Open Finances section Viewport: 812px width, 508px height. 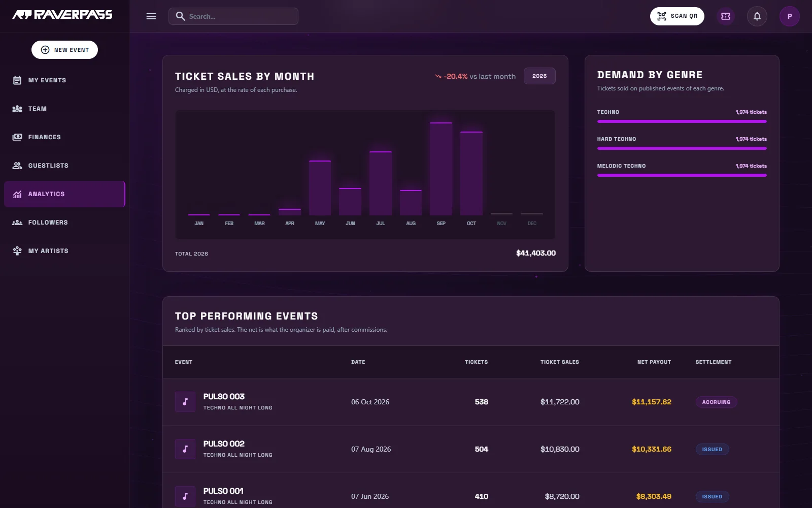64,137
